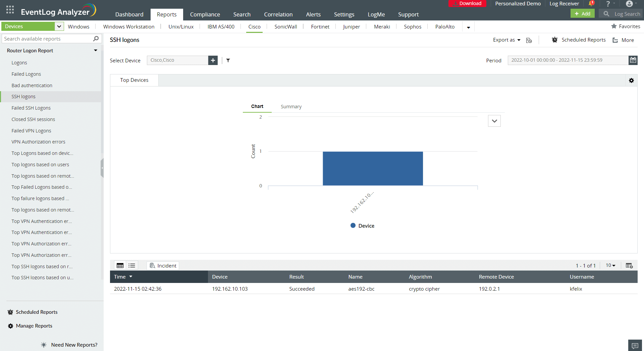This screenshot has height=351, width=644.
Task: Click the Log Search box
Action: [x=621, y=14]
